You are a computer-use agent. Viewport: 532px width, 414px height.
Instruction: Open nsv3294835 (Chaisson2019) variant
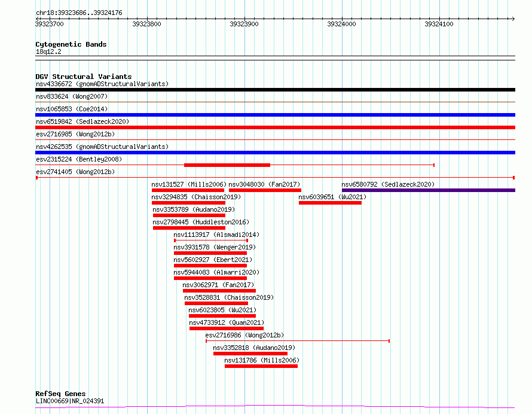[196, 197]
